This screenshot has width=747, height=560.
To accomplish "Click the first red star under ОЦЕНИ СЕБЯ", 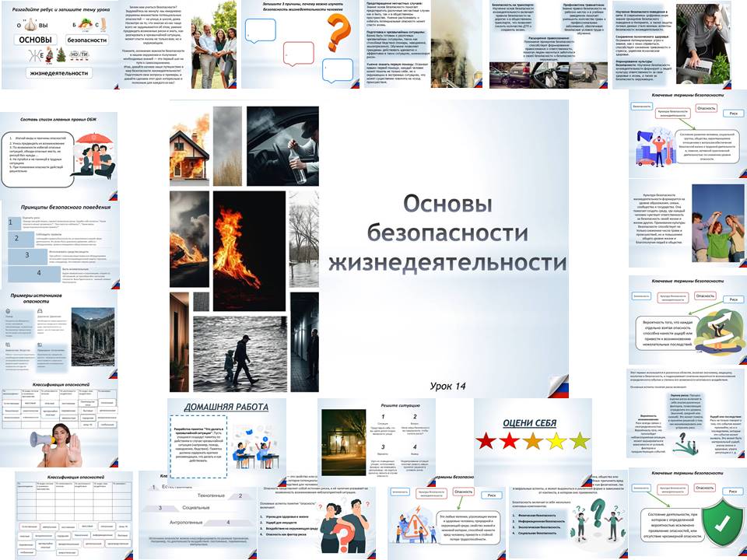I will pyautogui.click(x=486, y=441).
